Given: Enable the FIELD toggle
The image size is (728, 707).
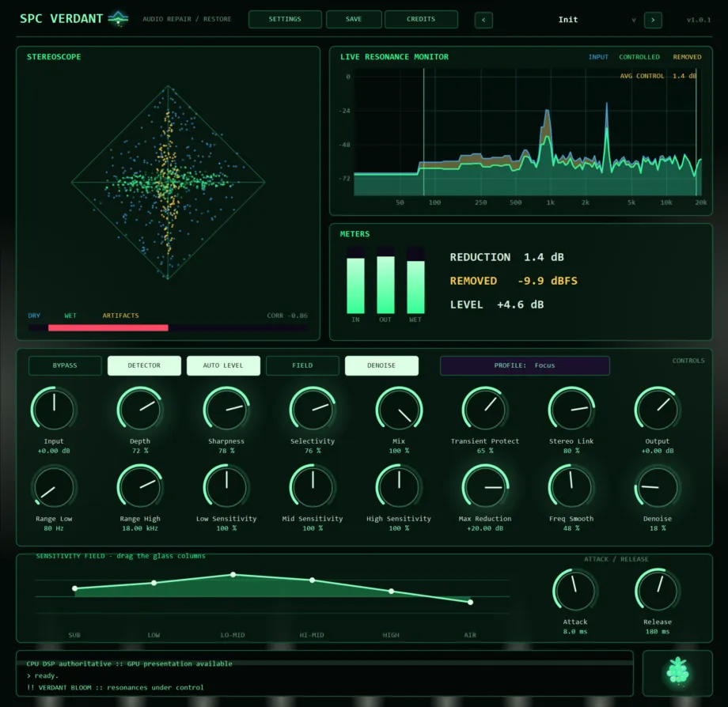Looking at the screenshot, I should (x=303, y=365).
